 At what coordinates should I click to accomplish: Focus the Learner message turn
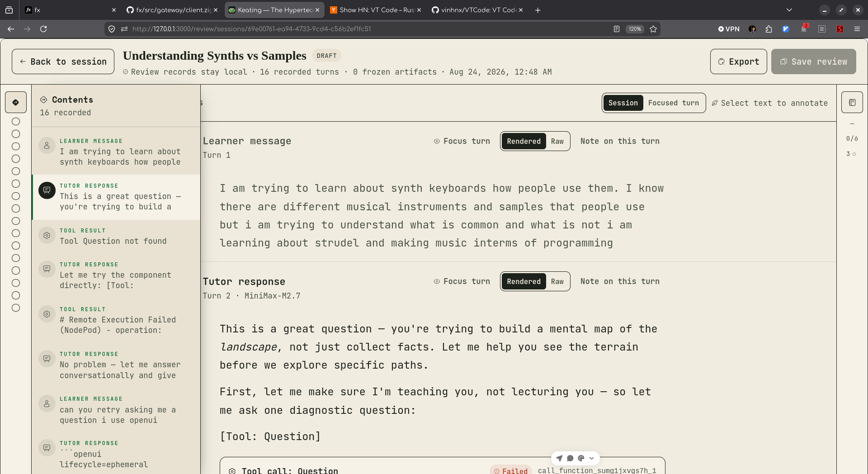click(462, 141)
